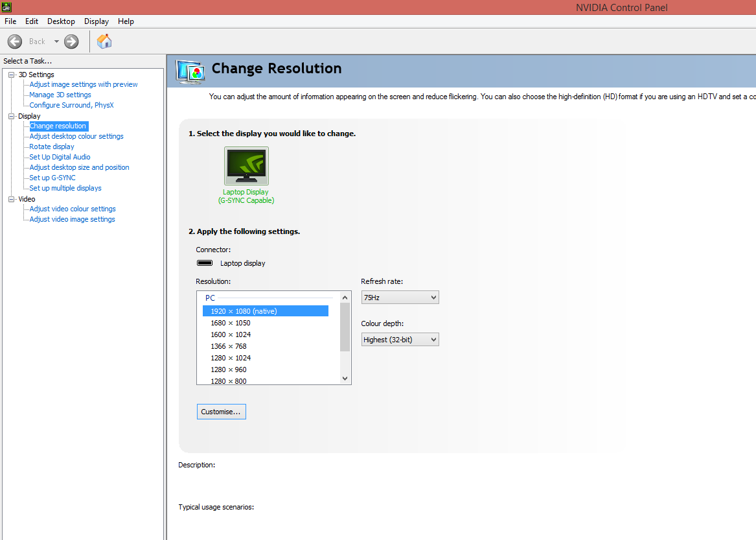The width and height of the screenshot is (756, 540).
Task: Select 1280 × 960 resolution
Action: 229,370
